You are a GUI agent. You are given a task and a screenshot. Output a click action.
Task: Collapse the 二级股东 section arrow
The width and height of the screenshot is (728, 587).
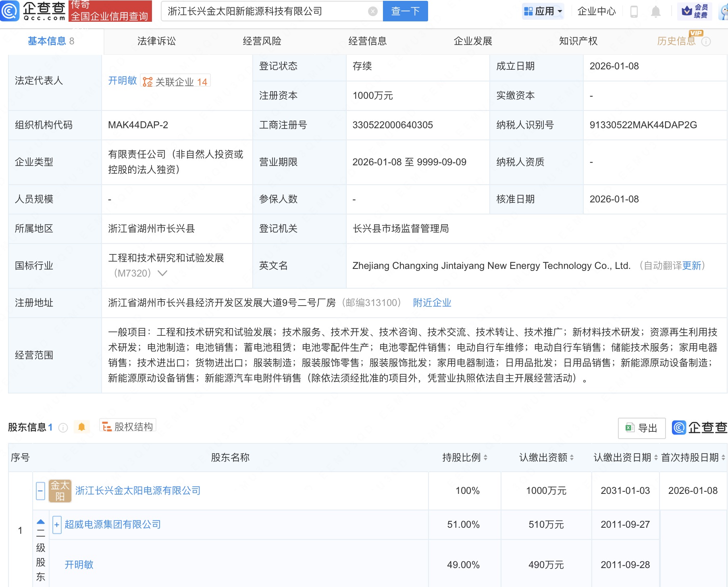tap(41, 522)
